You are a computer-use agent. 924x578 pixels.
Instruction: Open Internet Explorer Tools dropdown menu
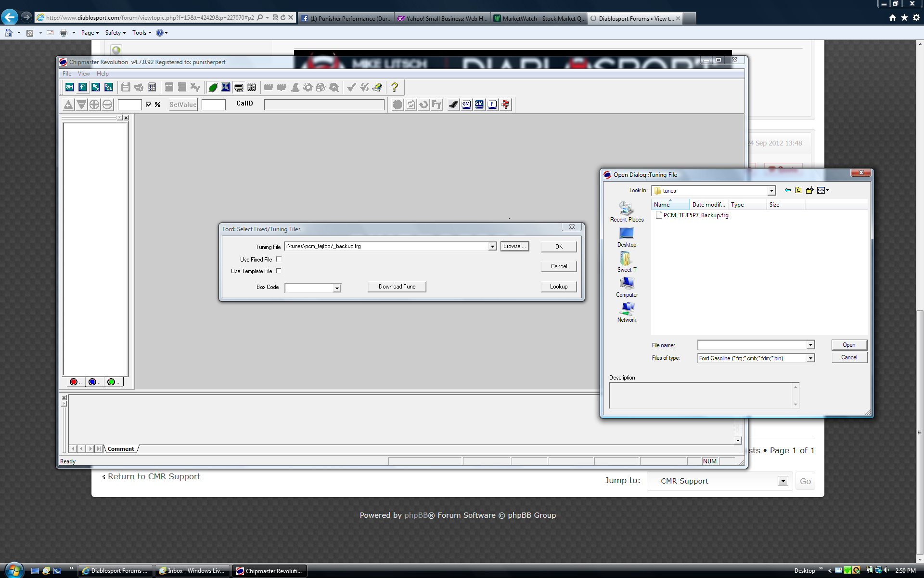(x=142, y=33)
